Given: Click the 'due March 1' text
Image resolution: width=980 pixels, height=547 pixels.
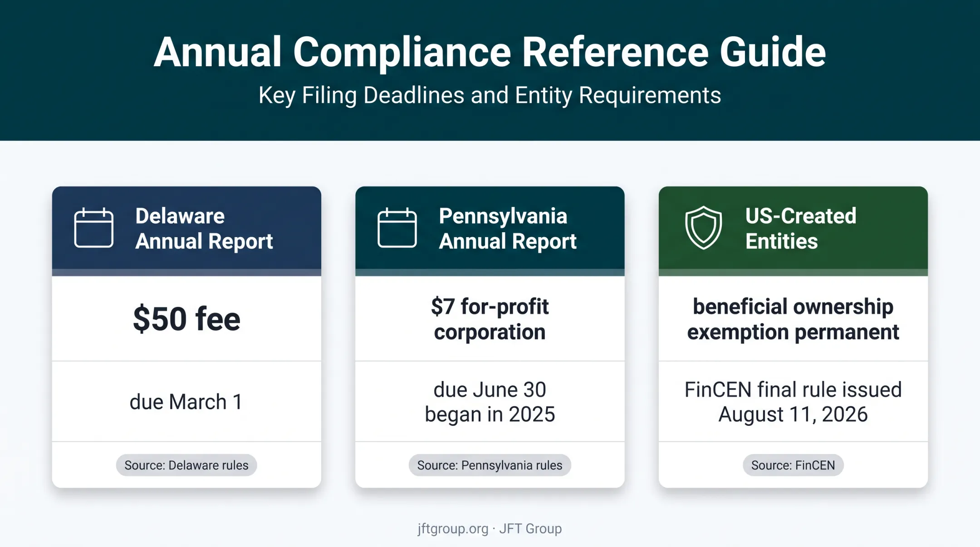Looking at the screenshot, I should pos(186,401).
